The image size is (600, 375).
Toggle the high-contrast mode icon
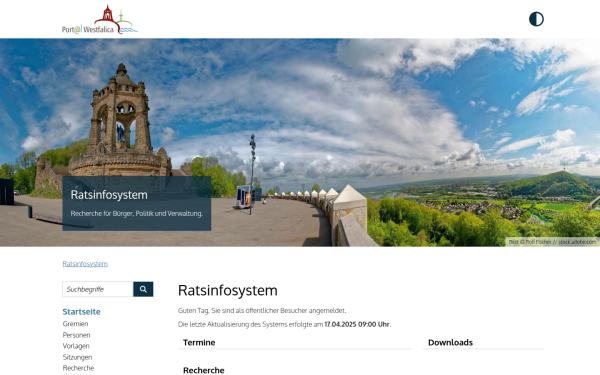536,19
